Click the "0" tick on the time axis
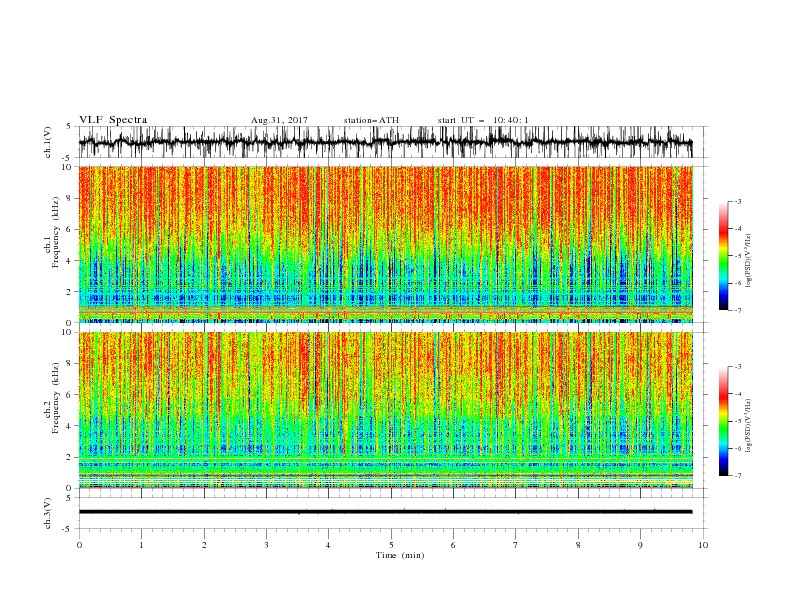Viewport: 792px width, 612px height. (79, 545)
